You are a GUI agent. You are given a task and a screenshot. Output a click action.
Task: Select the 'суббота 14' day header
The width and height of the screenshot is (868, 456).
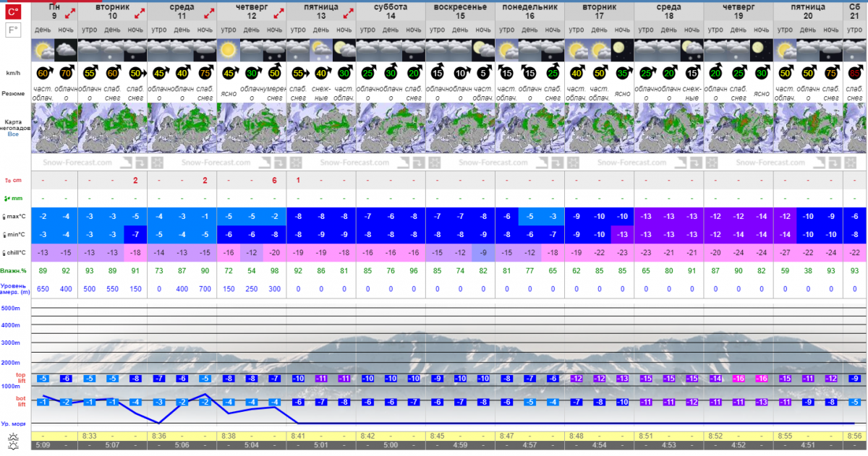click(391, 11)
